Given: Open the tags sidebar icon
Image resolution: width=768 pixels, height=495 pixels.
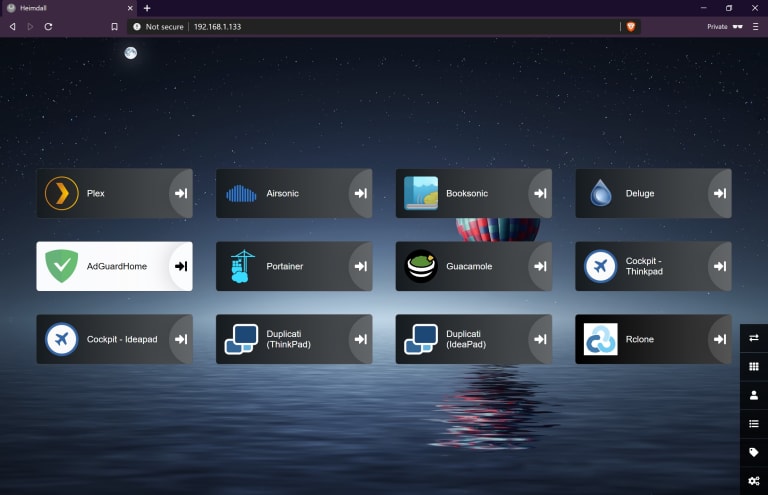Looking at the screenshot, I should (754, 452).
